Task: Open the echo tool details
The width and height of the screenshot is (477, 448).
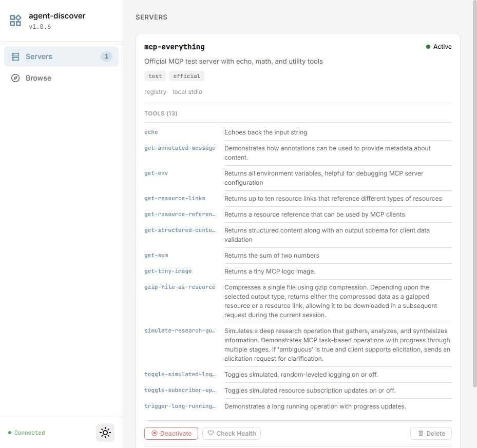Action: pyautogui.click(x=151, y=132)
